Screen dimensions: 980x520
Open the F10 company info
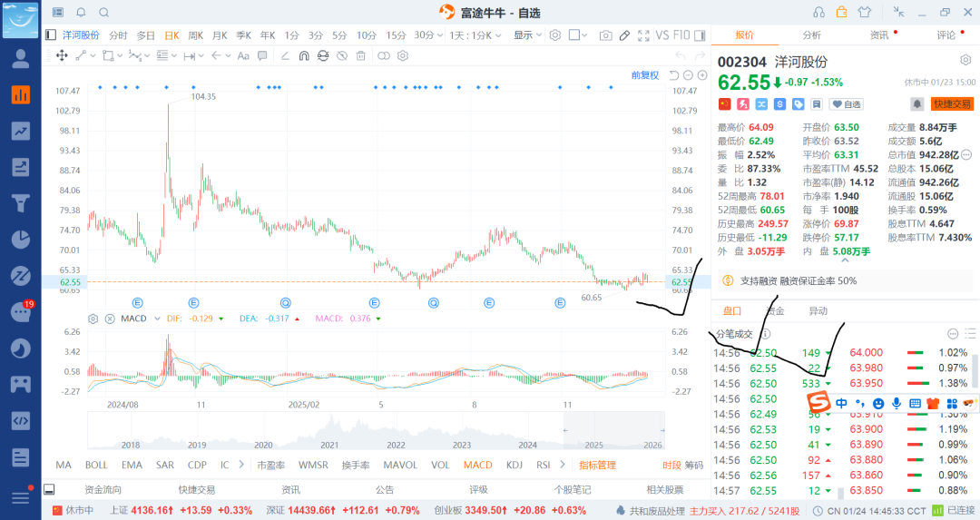click(681, 35)
